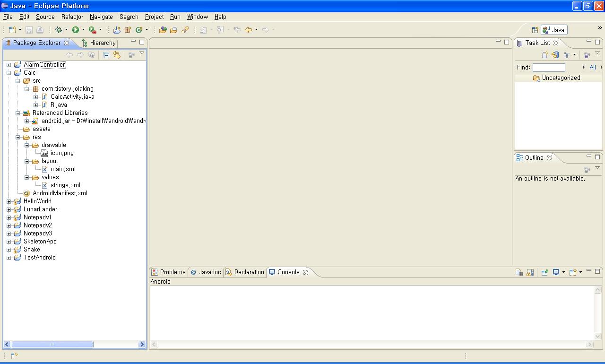Expand the HelloWorld project
The image size is (605, 364).
(9, 201)
